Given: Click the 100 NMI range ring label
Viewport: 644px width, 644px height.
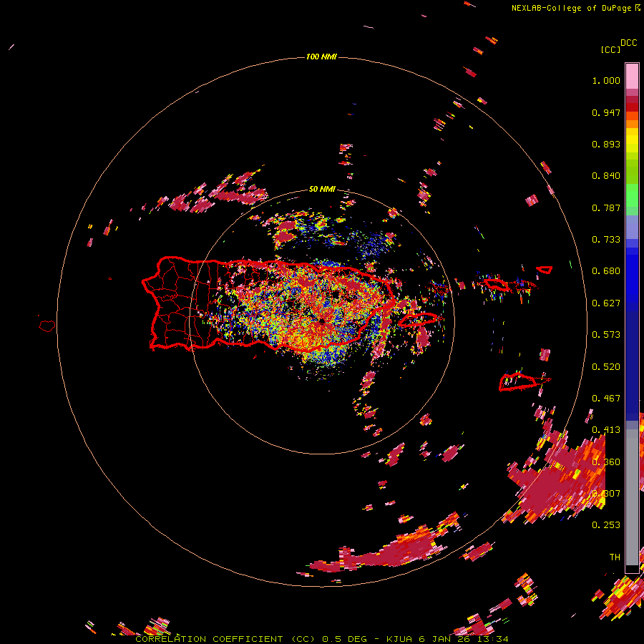Looking at the screenshot, I should [x=321, y=57].
